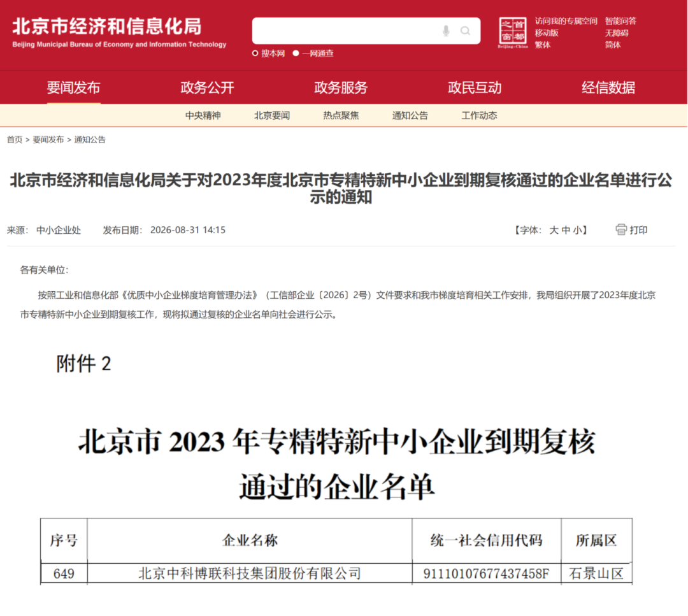Click the 石景山区 district cell

(596, 573)
